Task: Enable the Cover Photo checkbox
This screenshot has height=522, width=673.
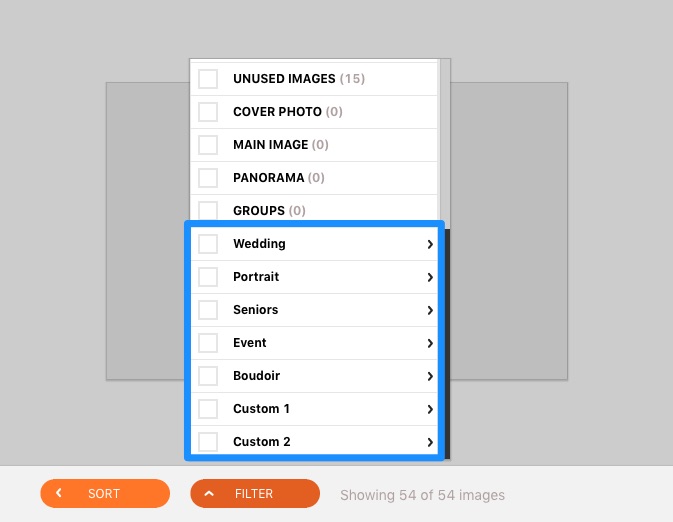Action: point(208,112)
